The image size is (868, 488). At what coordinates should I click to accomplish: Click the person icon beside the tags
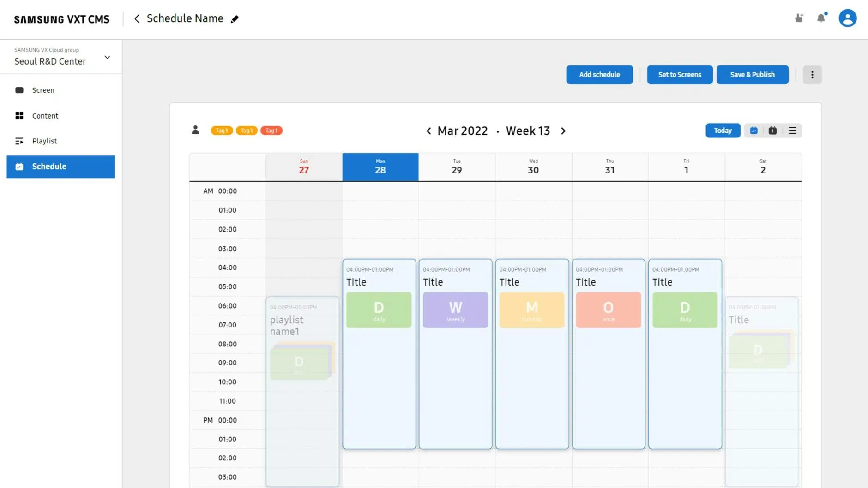[x=195, y=130]
